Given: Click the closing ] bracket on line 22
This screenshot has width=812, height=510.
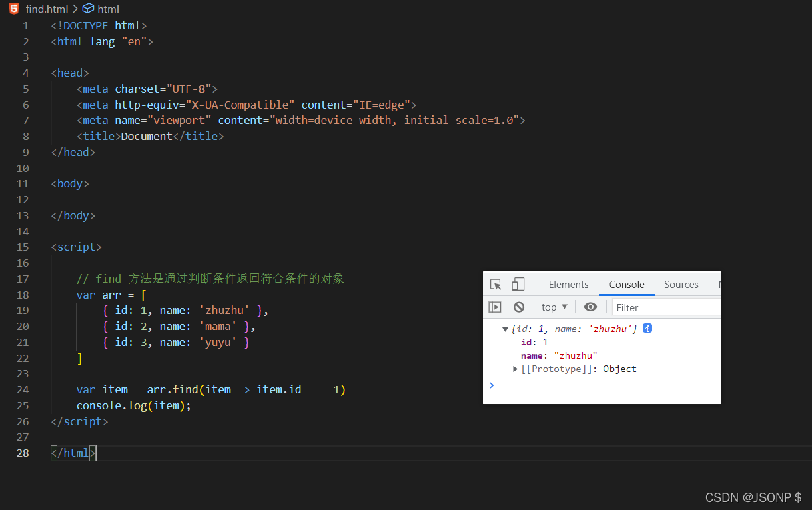Looking at the screenshot, I should pyautogui.click(x=79, y=358).
